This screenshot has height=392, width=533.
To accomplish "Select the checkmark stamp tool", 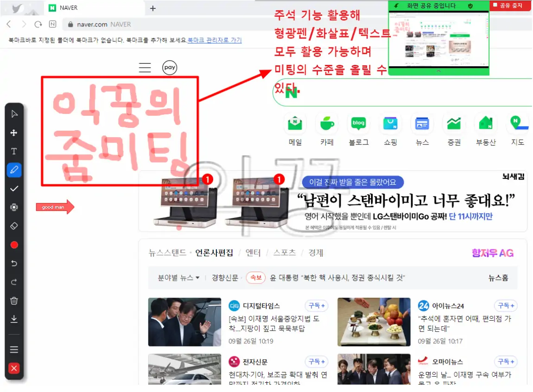I will [14, 188].
